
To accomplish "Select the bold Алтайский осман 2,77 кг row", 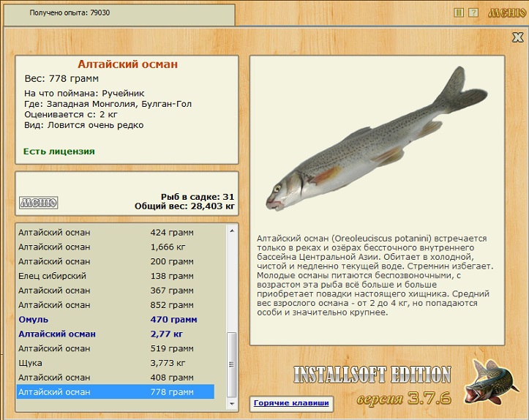I will pyautogui.click(x=116, y=334).
